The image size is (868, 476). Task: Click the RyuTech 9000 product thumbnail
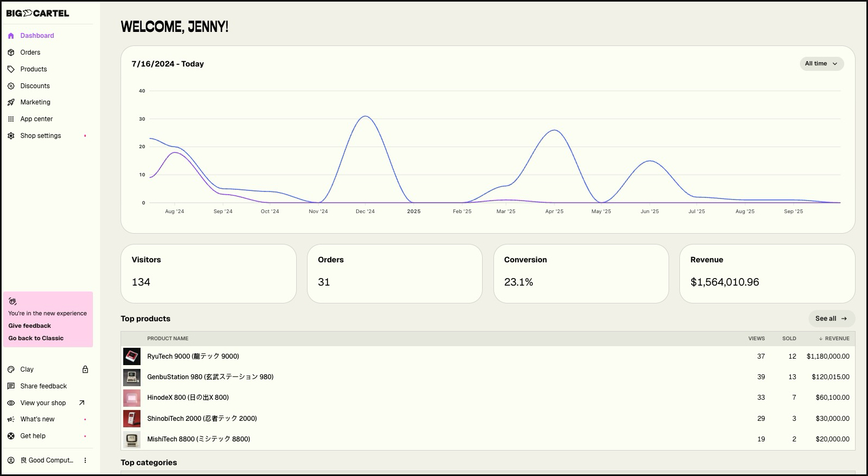(132, 356)
